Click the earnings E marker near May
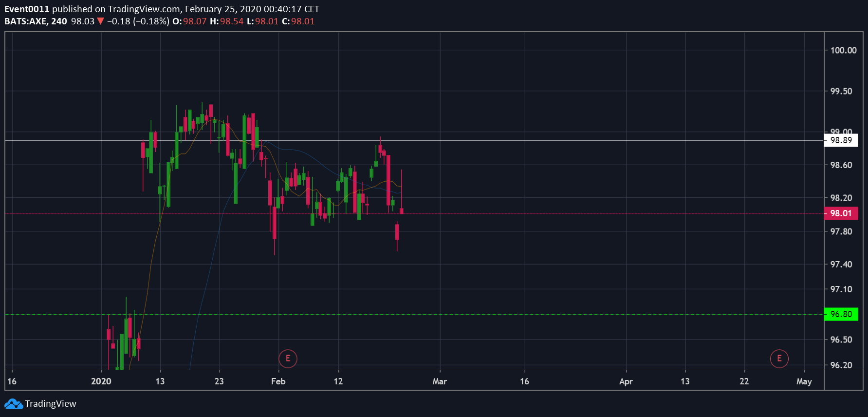Screen dimensions: 868x417 [x=779, y=359]
